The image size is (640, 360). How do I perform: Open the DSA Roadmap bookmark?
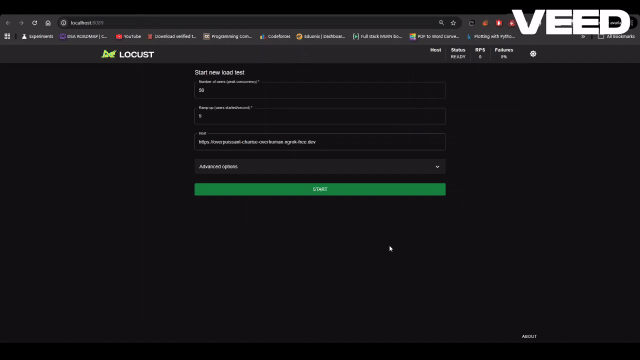coord(84,36)
